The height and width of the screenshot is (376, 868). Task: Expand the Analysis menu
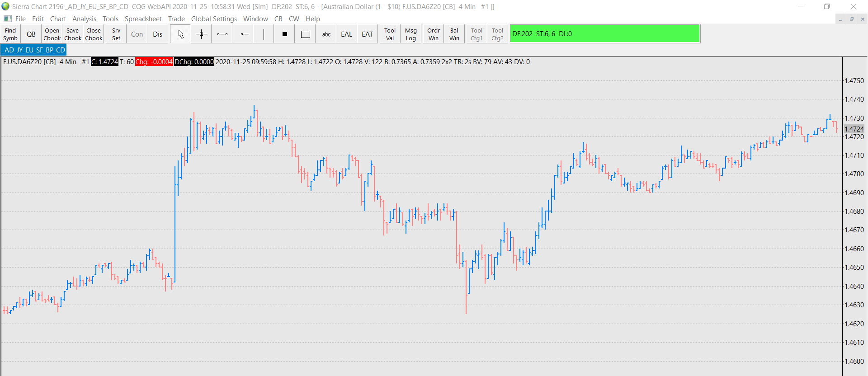(x=84, y=19)
